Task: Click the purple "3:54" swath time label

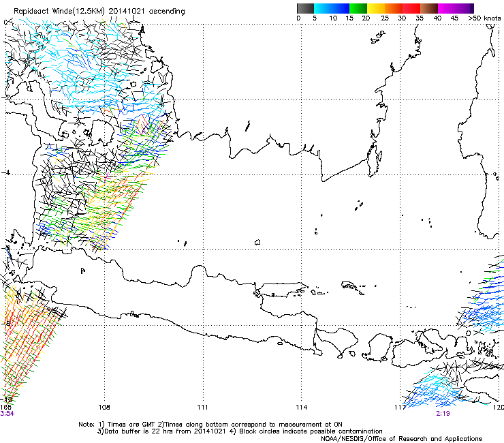Action: click(x=7, y=414)
